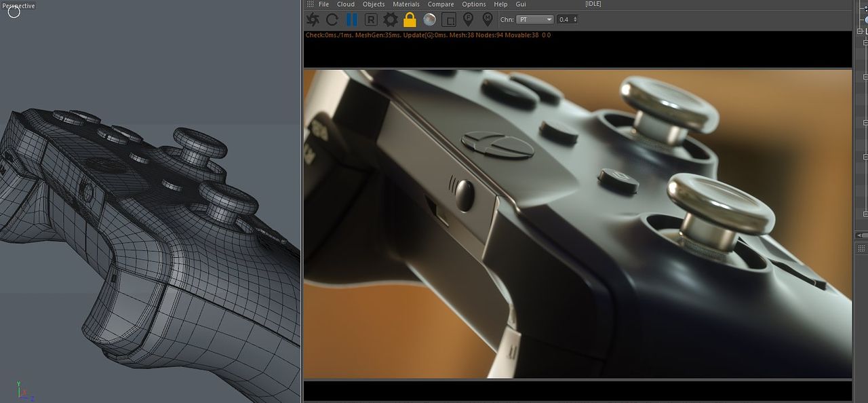The image size is (868, 403).
Task: Click the dotted grip handle beside File
Action: point(310,4)
